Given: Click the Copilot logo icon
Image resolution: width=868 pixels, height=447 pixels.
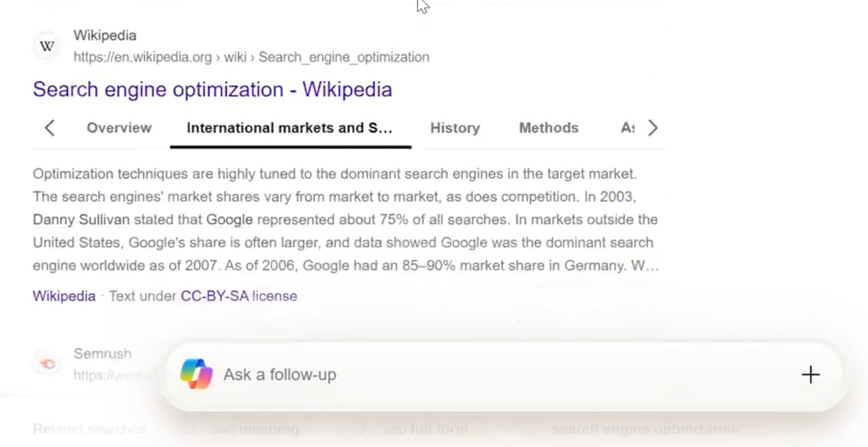Looking at the screenshot, I should [196, 374].
